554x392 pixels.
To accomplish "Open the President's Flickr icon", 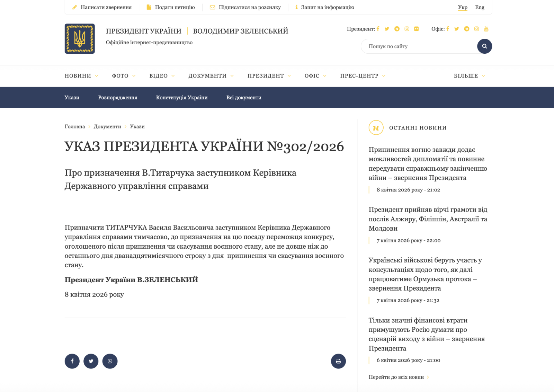I will [416, 29].
